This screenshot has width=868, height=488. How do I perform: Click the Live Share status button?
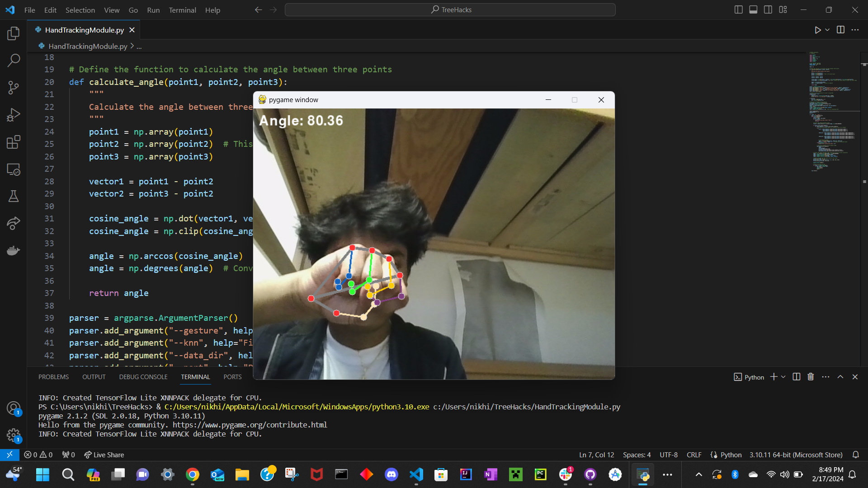tap(104, 455)
